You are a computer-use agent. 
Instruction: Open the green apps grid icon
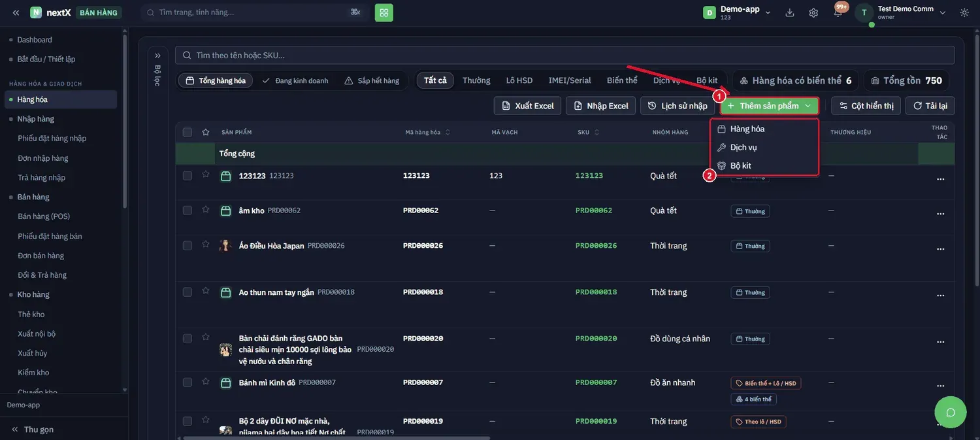click(384, 12)
